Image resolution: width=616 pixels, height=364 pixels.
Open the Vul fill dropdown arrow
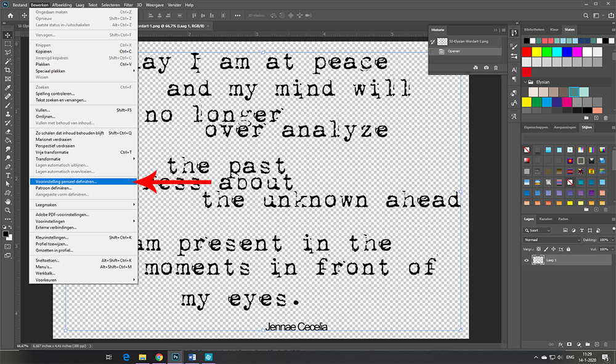tap(612, 249)
